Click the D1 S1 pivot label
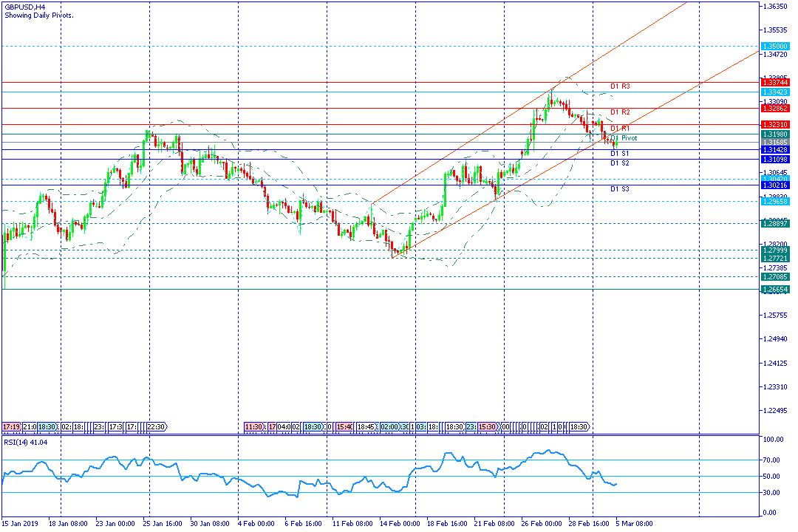Image resolution: width=798 pixels, height=532 pixels. [620, 153]
